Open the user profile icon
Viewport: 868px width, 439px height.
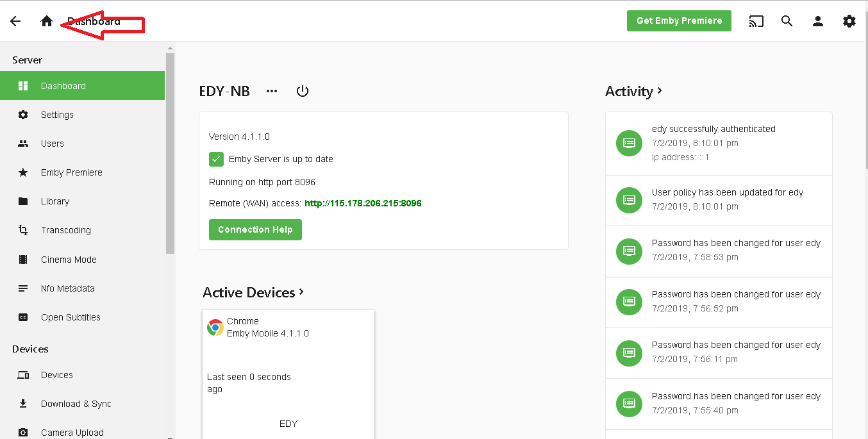click(818, 21)
